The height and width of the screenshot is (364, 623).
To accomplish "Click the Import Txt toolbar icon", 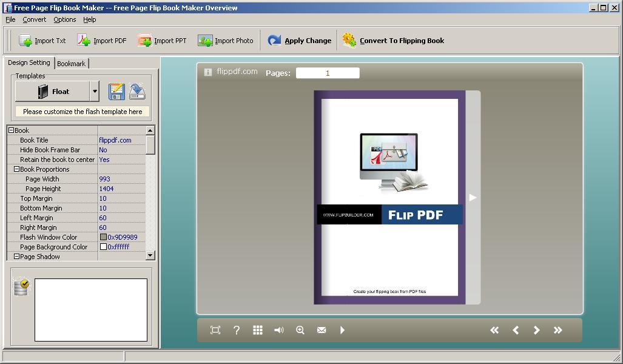I will click(25, 41).
